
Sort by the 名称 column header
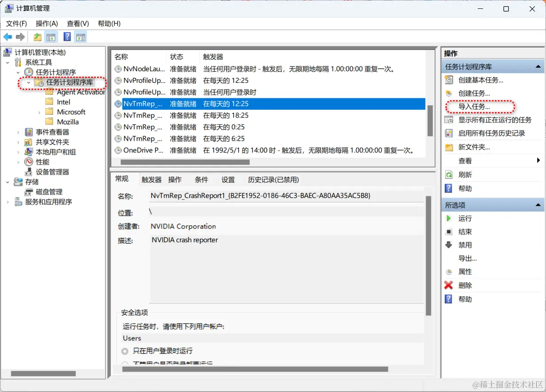139,57
